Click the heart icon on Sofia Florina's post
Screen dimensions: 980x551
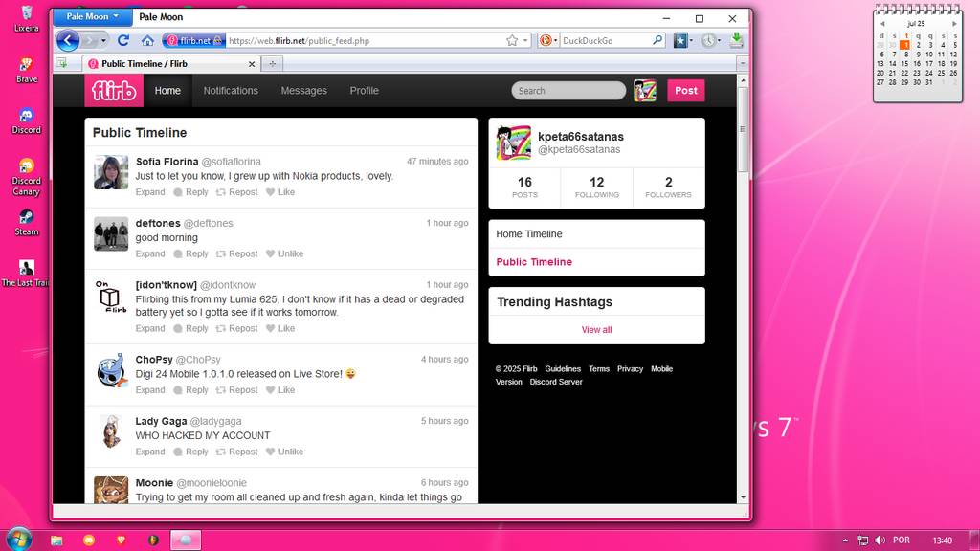(x=270, y=192)
